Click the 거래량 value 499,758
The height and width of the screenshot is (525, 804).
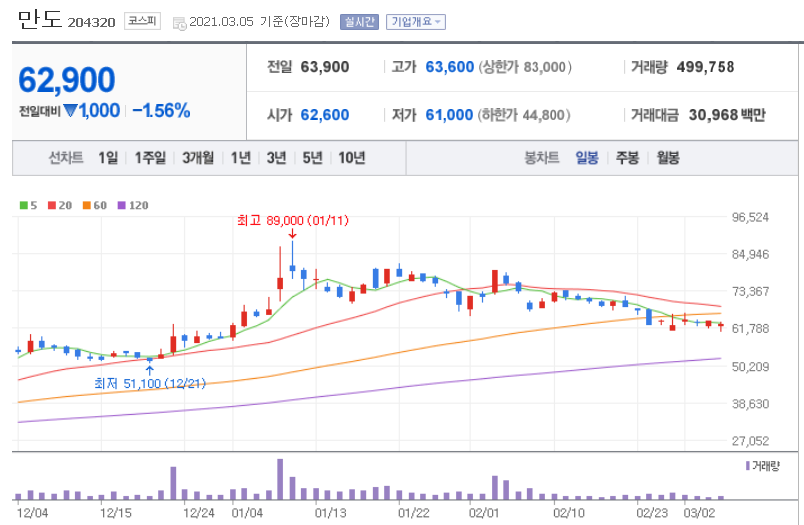point(706,67)
